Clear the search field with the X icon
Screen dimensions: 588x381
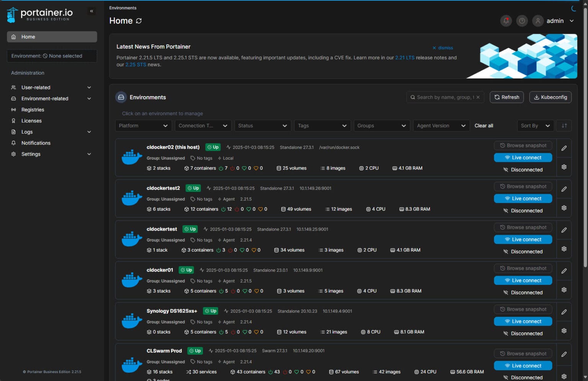point(478,97)
